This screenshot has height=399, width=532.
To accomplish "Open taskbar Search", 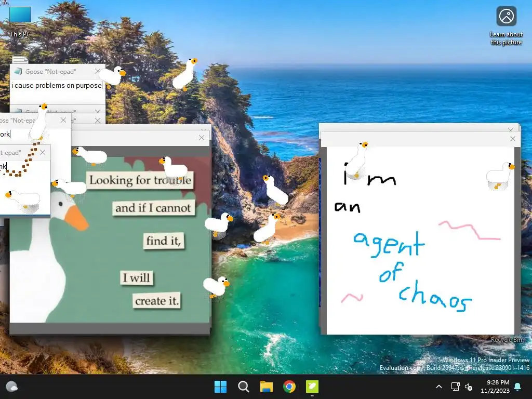I will tap(243, 387).
